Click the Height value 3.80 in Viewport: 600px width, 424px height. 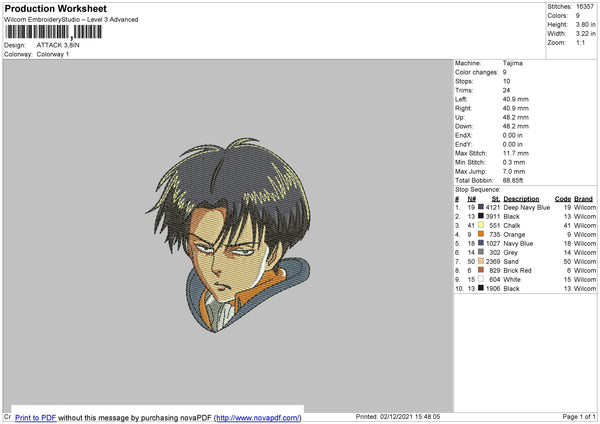585,24
